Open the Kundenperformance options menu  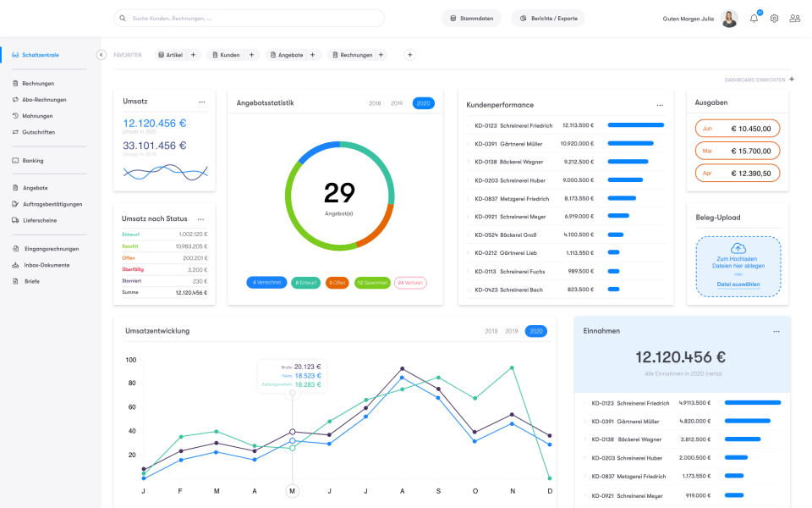click(x=660, y=104)
